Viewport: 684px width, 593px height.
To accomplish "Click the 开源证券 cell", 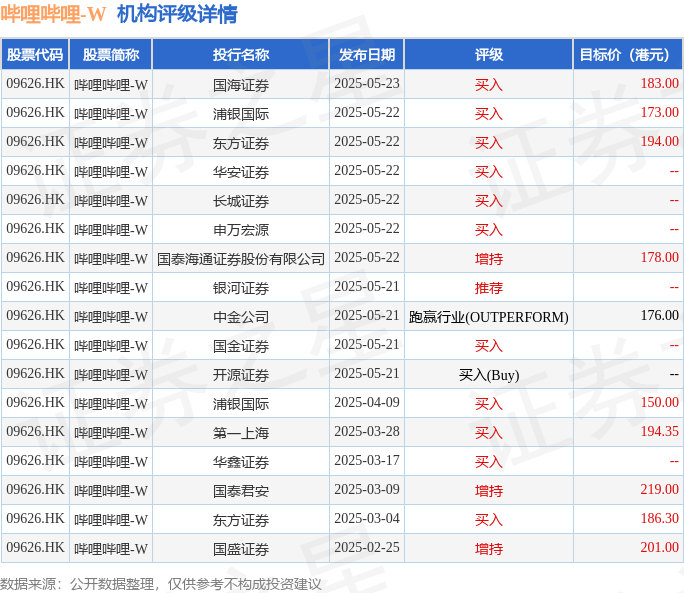I will (x=241, y=375).
